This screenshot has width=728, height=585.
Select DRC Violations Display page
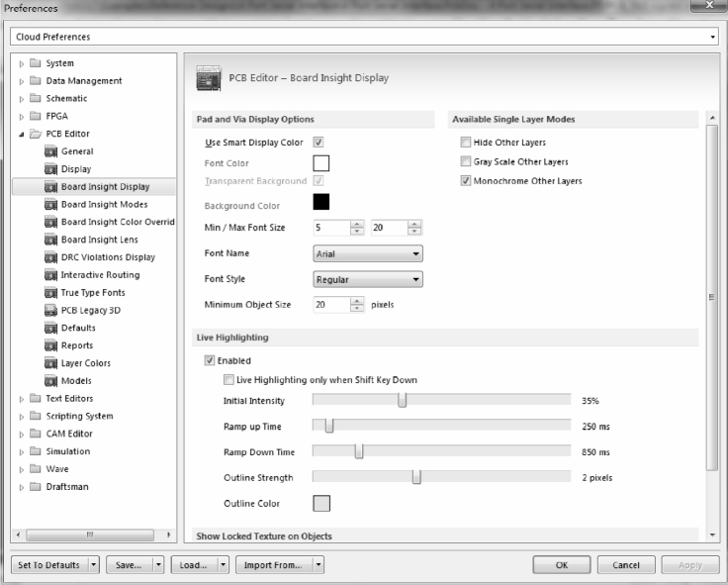click(x=108, y=257)
